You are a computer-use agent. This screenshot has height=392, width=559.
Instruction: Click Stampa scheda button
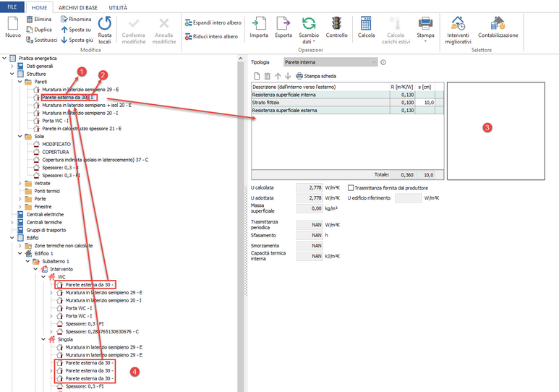click(x=316, y=76)
